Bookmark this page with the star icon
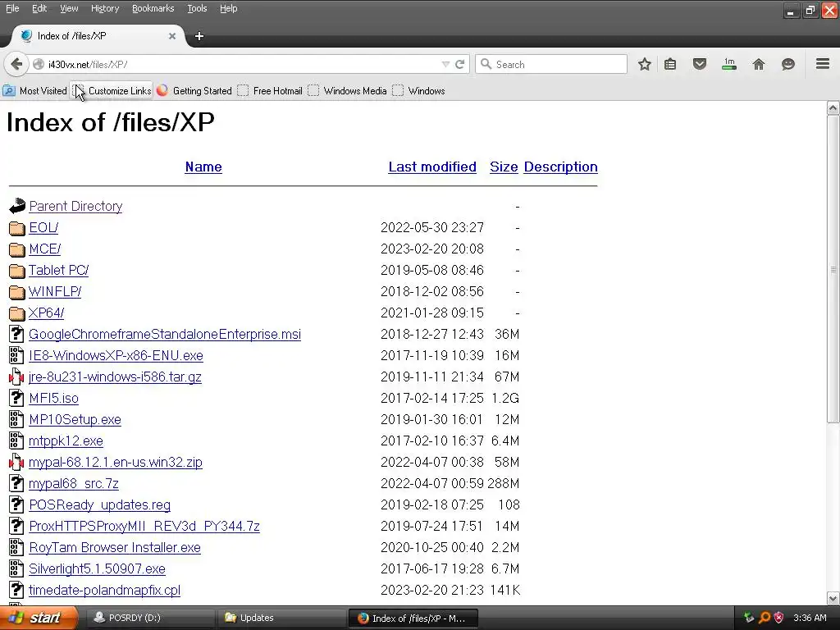This screenshot has width=840, height=630. click(645, 64)
